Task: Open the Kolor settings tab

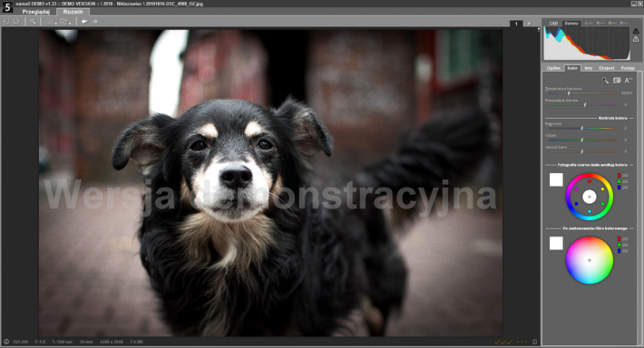Action: (572, 68)
